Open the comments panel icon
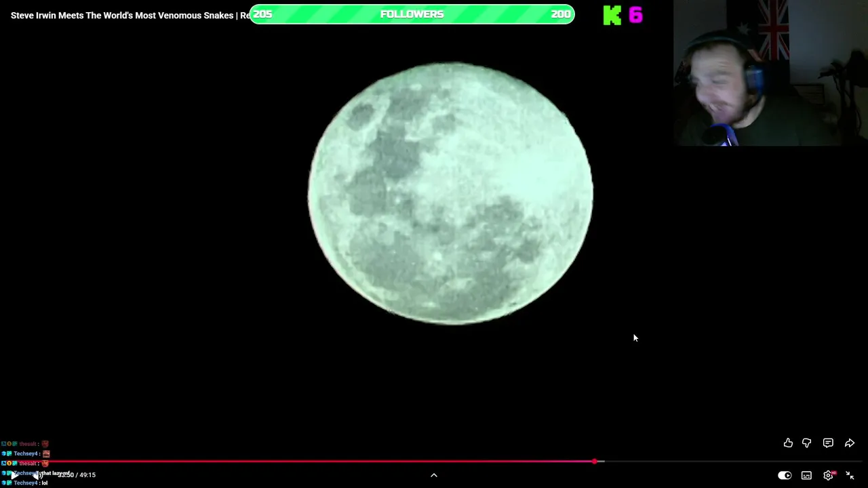Image resolution: width=868 pixels, height=488 pixels. (828, 443)
